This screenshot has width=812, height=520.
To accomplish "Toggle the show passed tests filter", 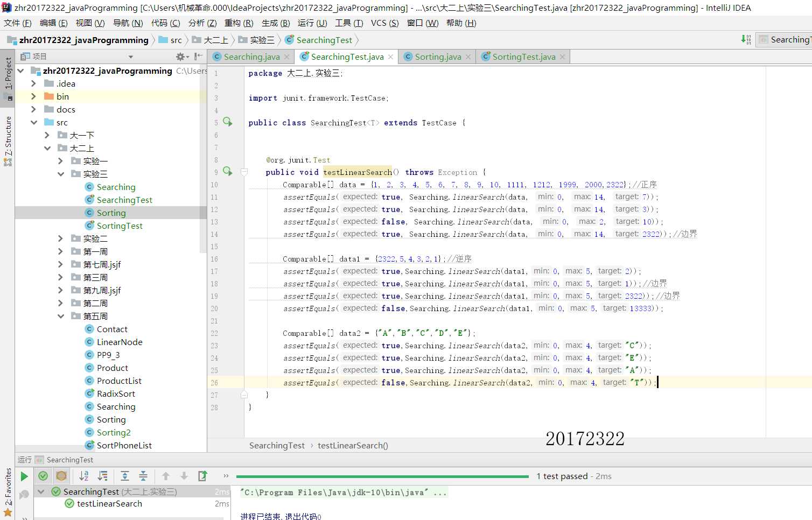I will coord(43,476).
